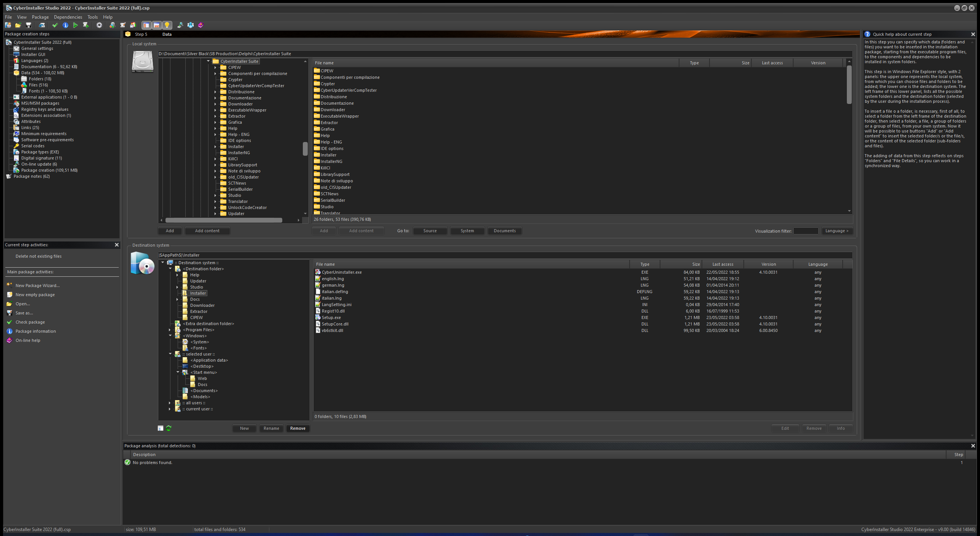Click the Language > button
The image size is (980, 536).
click(837, 231)
